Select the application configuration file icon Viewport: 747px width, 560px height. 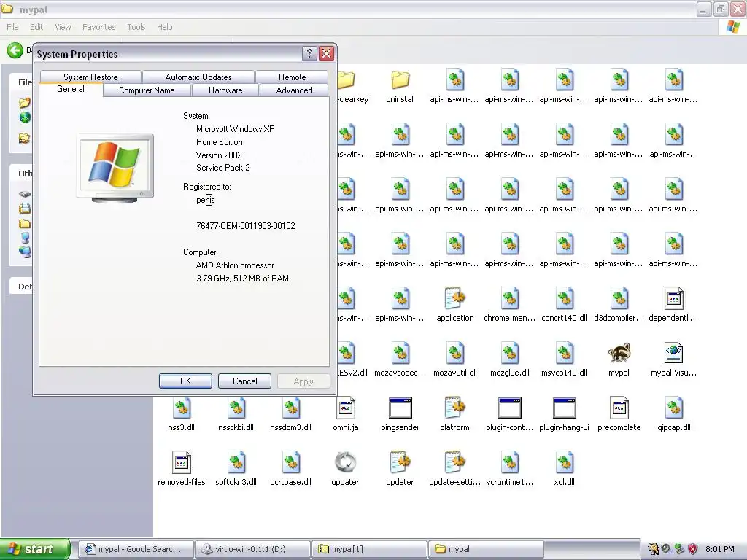[455, 298]
